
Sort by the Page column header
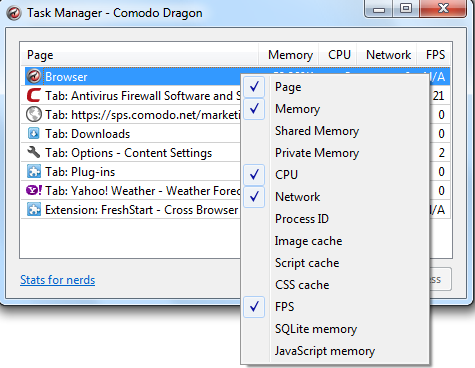[140, 55]
